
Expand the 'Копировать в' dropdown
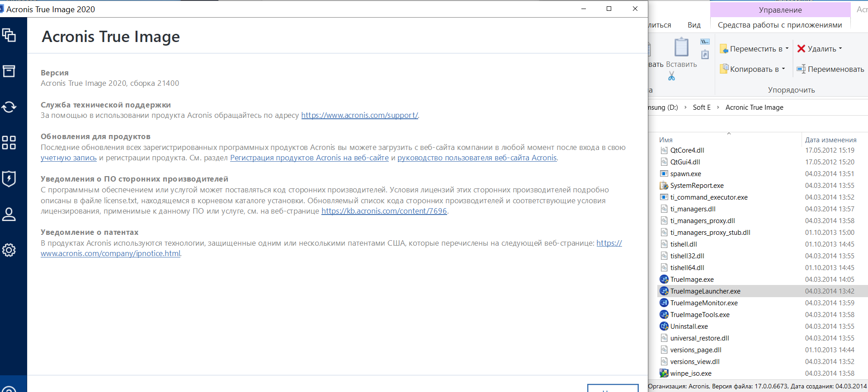click(783, 69)
